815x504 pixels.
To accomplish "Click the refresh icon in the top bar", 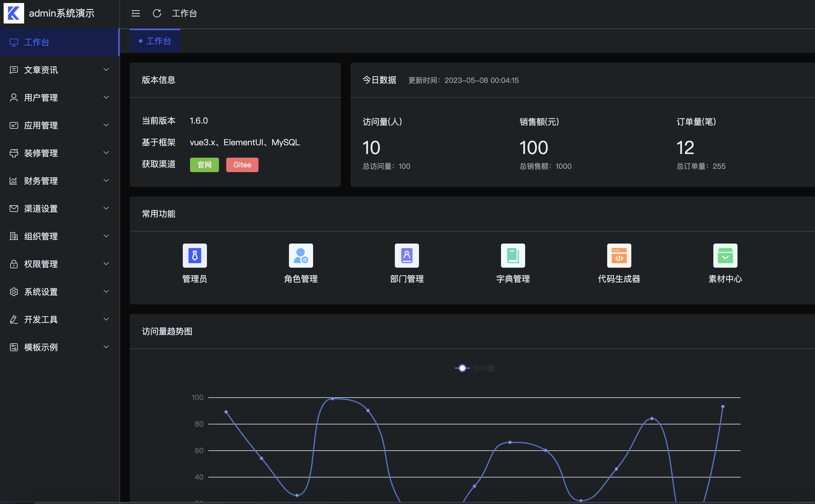I will (157, 13).
